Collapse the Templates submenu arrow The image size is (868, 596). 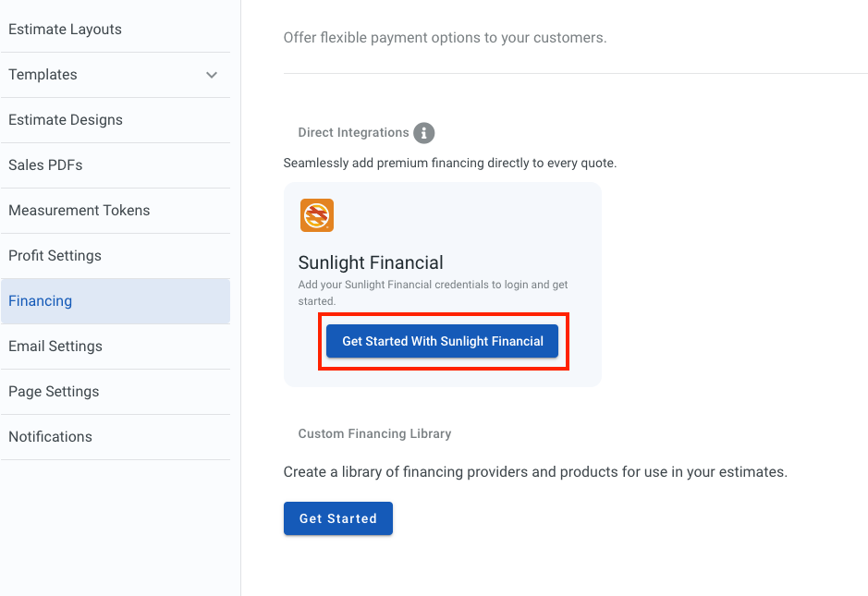212,75
